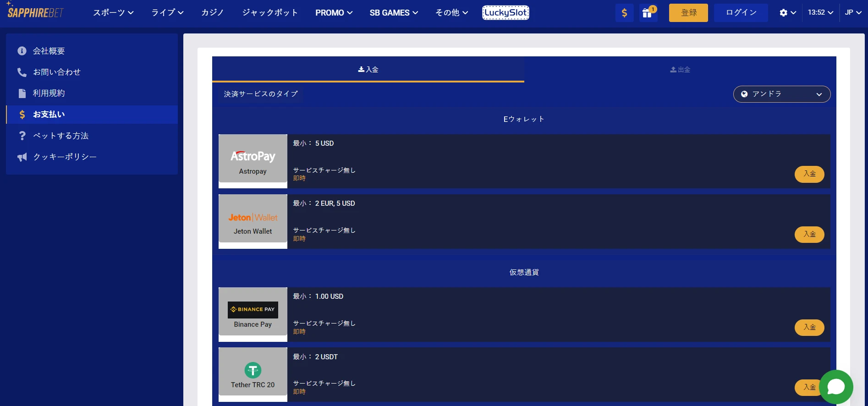The height and width of the screenshot is (406, 868).
Task: Switch to the 出金 withdrawal tab
Action: coord(680,70)
